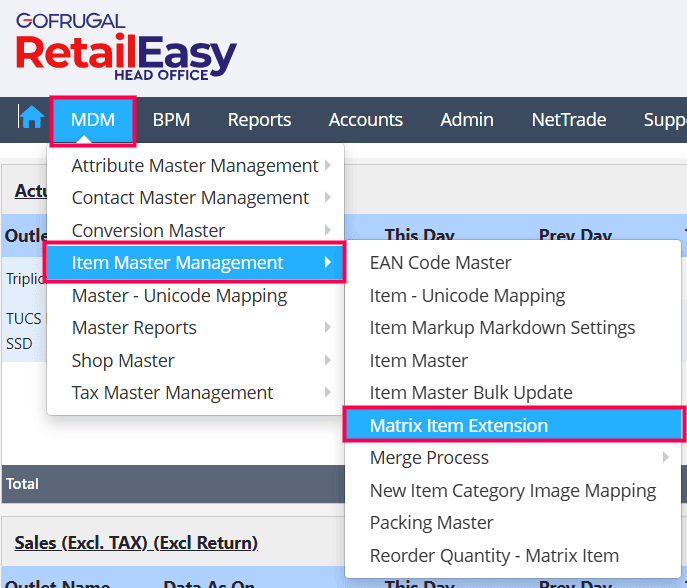The width and height of the screenshot is (687, 588).
Task: Expand Merge Process submenu
Action: click(x=513, y=458)
